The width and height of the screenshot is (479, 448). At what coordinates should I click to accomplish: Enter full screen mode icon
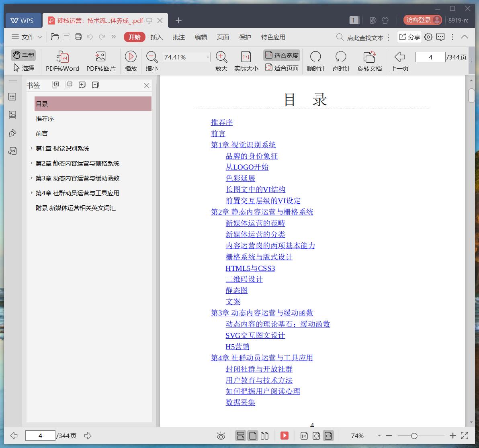pos(465,436)
